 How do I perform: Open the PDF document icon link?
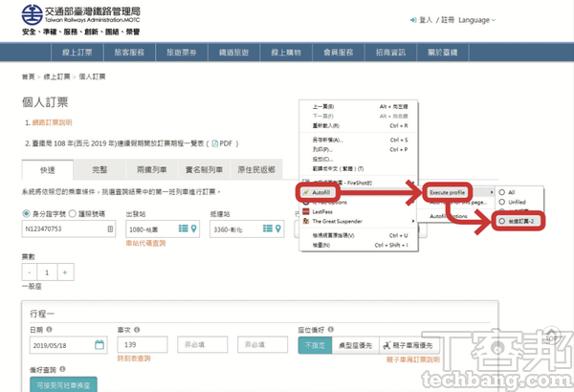(215, 143)
